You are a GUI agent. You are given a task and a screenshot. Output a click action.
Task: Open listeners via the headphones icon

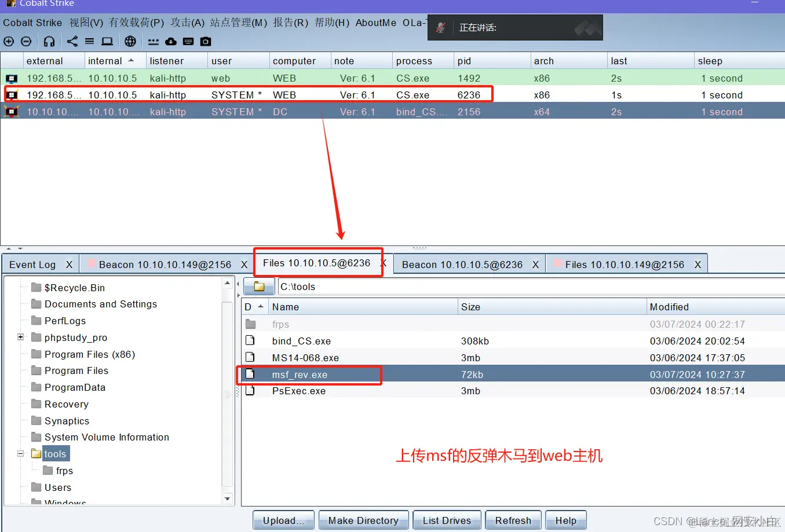(49, 41)
